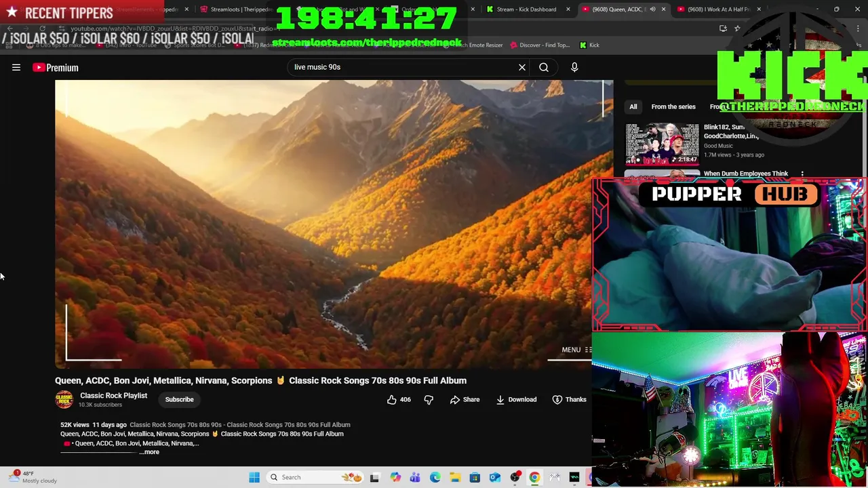Screen dimensions: 868x488
Task: Bookmark this page with star icon
Action: (x=737, y=28)
